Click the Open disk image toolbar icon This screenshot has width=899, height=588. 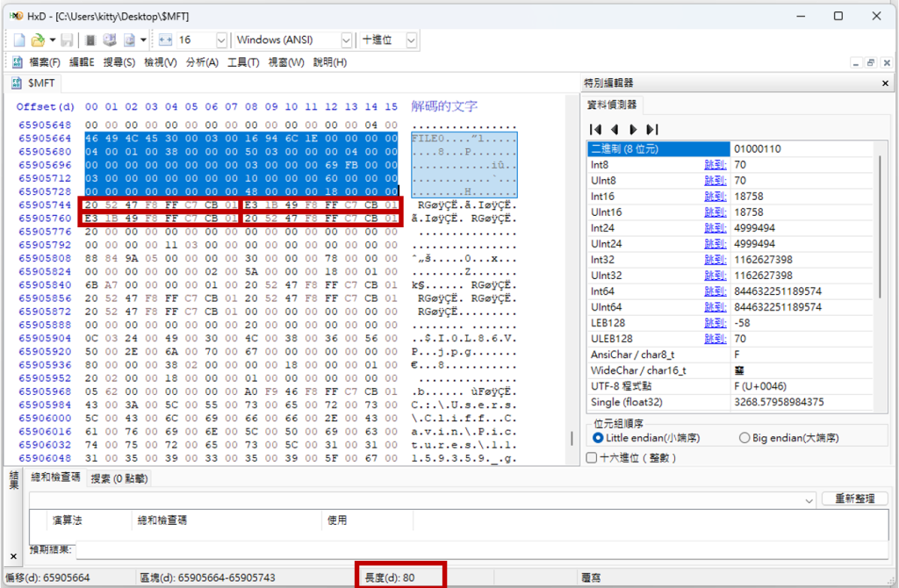click(x=129, y=40)
